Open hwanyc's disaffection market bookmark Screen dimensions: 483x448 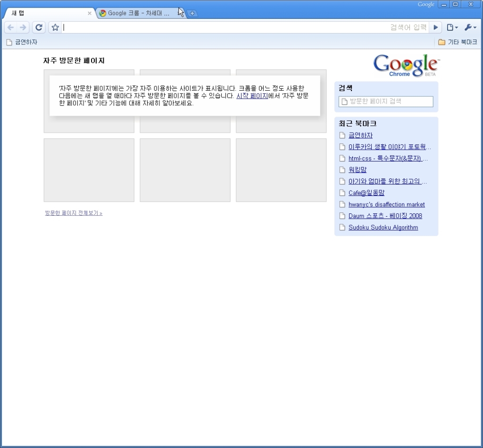[387, 204]
